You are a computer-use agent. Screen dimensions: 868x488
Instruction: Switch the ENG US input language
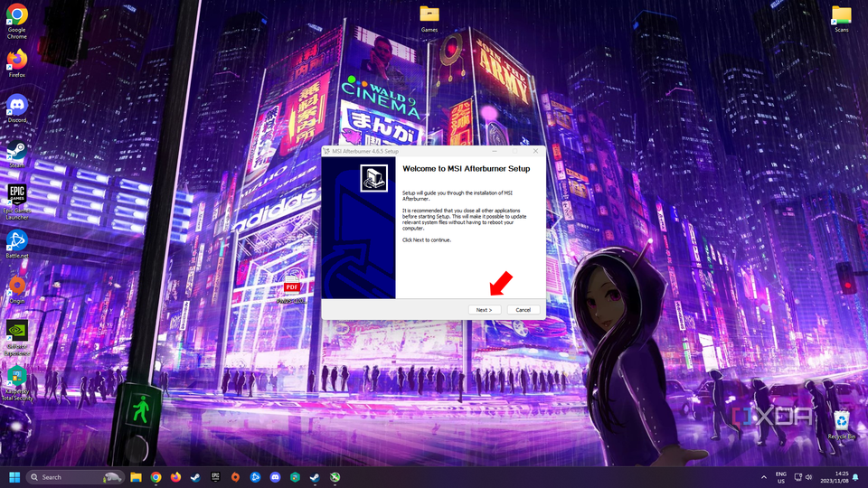pos(780,477)
